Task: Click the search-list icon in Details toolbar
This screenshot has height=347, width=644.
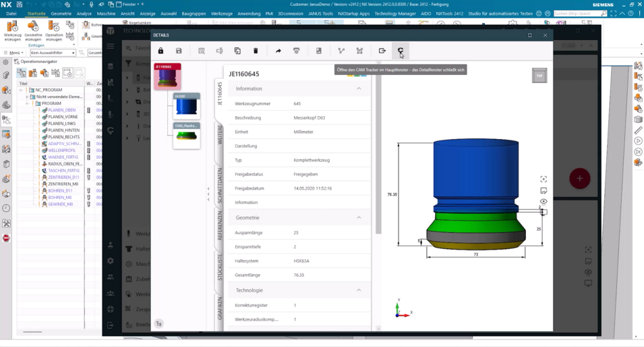Action: pos(201,51)
